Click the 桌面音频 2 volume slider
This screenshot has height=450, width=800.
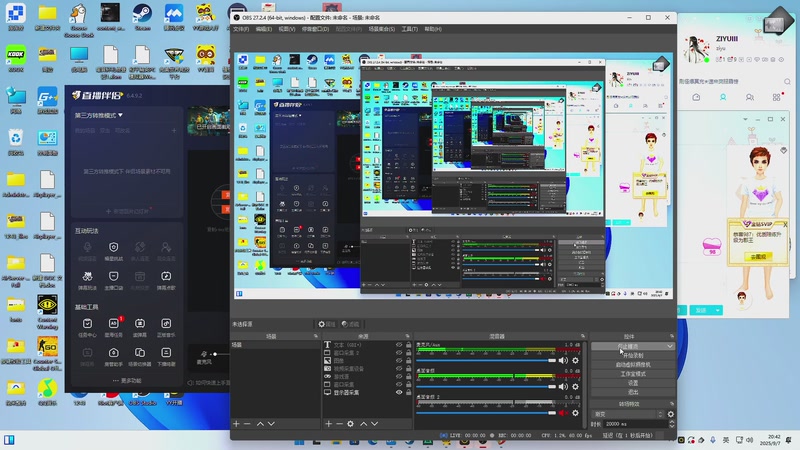486,413
